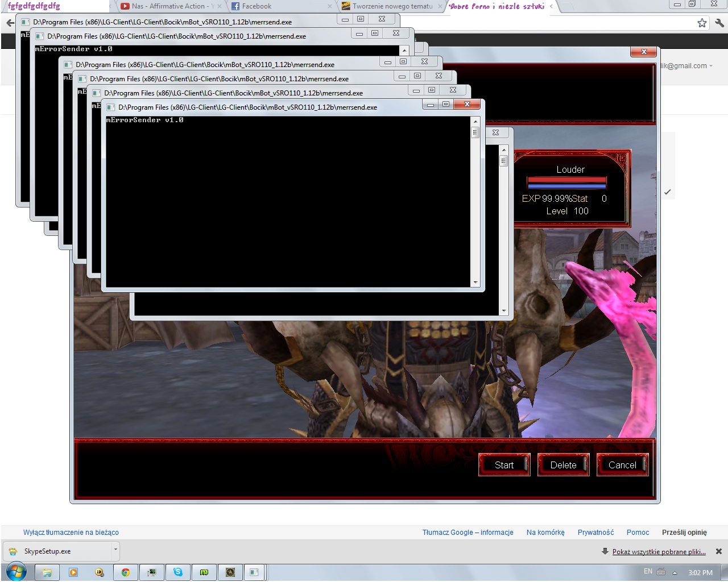The height and width of the screenshot is (582, 728).
Task: Select the Dobre Porno i niezle sztuki tab
Action: click(502, 6)
